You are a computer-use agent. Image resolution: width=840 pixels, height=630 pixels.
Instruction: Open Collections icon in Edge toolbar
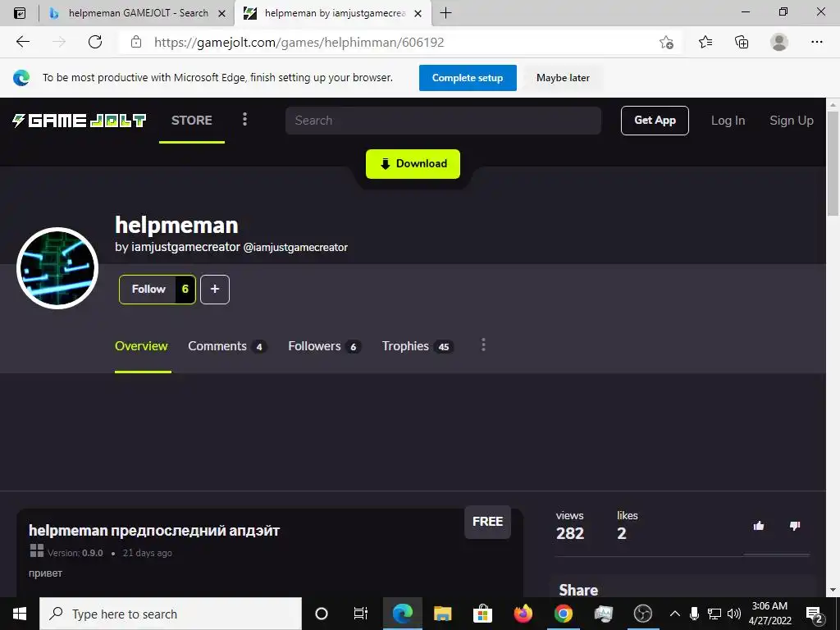point(742,42)
